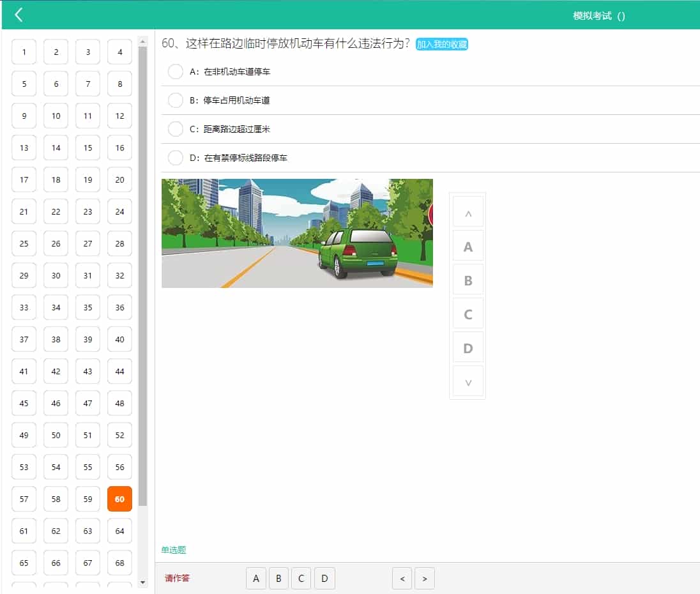Select radio option B 停车占用机动车道

click(176, 100)
